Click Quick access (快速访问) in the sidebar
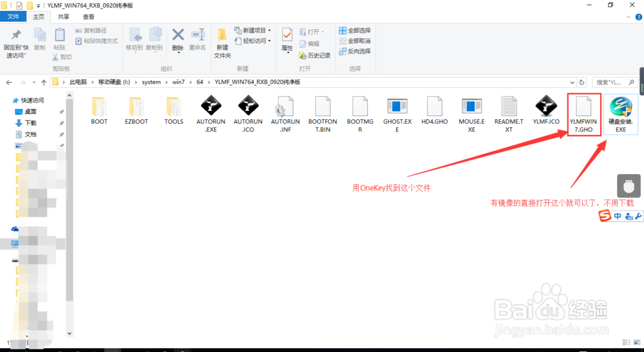This screenshot has width=644, height=352. pos(28,101)
